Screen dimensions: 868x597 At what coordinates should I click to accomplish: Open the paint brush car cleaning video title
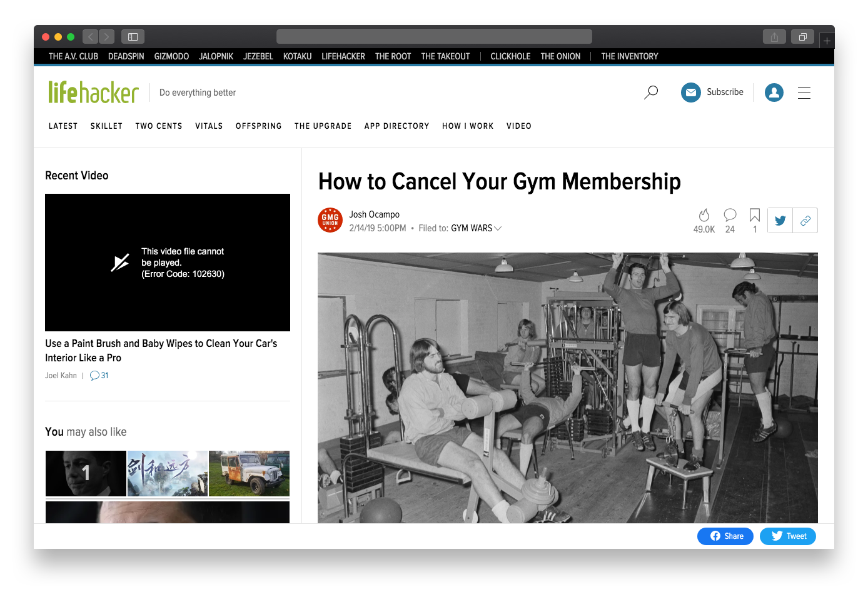point(161,351)
